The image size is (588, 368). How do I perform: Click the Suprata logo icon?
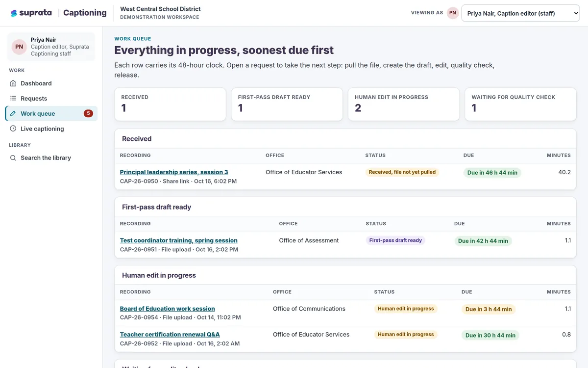point(14,13)
